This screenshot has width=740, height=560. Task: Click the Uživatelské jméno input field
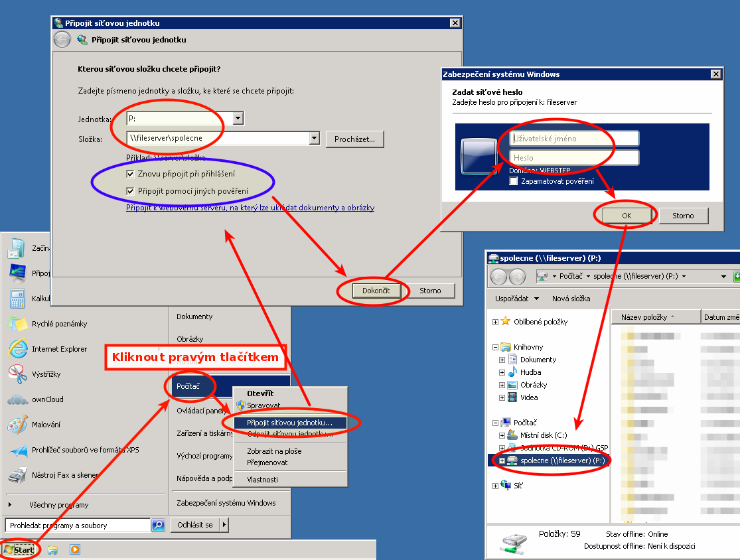(x=574, y=139)
